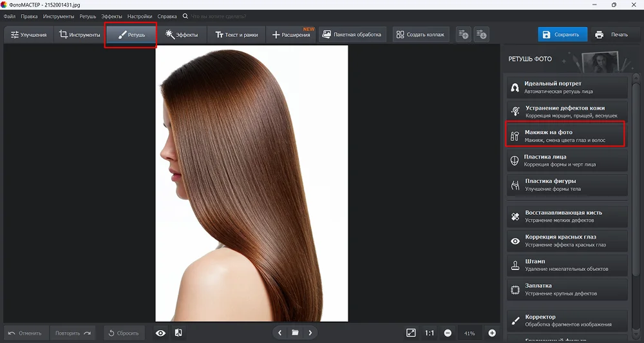Click the search magnifier icon in menu bar
Screen dimensions: 644x343
185,17
